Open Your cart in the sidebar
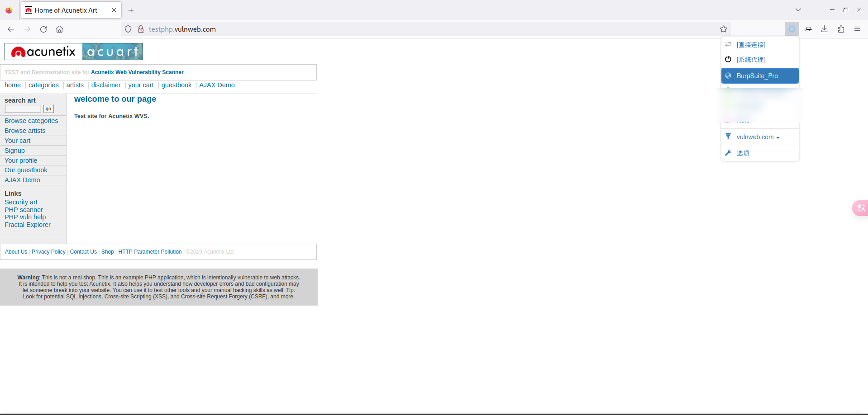This screenshot has height=415, width=868. [18, 141]
